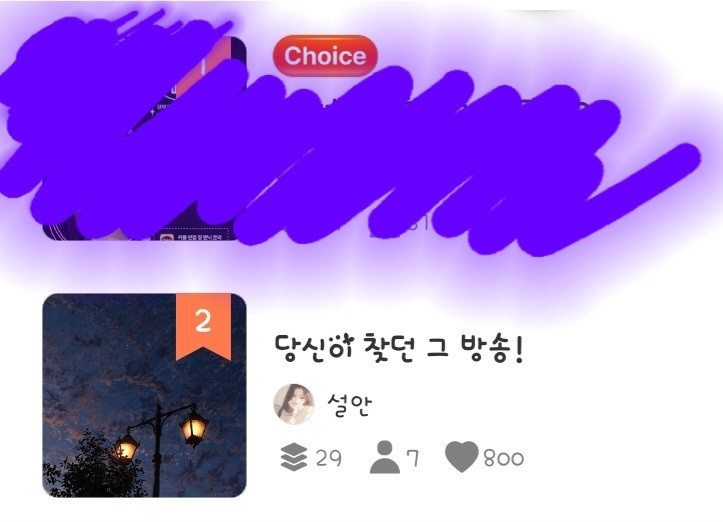Click the 29 count beside layers icon
Screen dimensions: 723x522
pyautogui.click(x=329, y=458)
